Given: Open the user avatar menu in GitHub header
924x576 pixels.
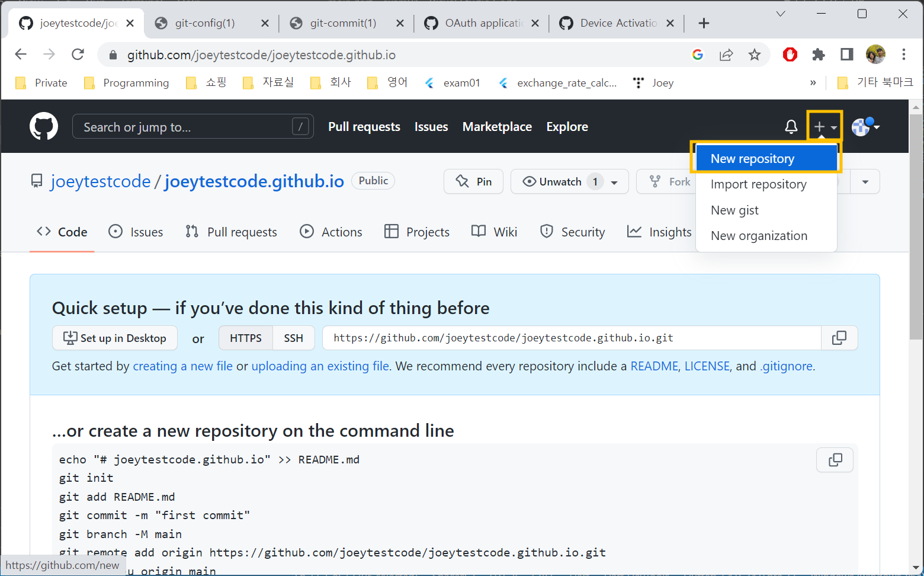Looking at the screenshot, I should [865, 127].
